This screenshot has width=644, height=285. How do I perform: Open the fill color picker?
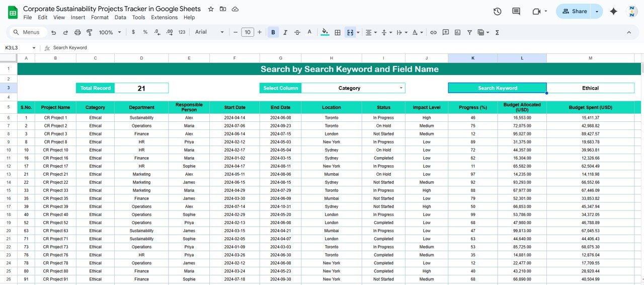[x=325, y=32]
